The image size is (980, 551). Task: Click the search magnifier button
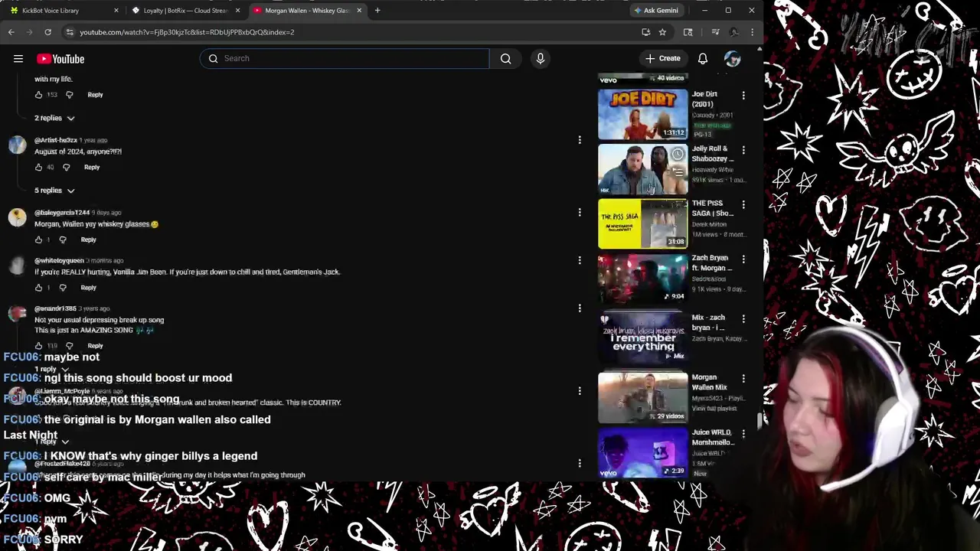coord(505,58)
